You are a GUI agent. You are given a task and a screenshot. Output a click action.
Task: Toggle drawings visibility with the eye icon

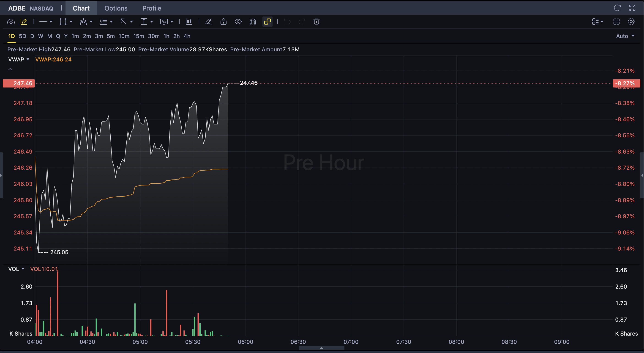[x=238, y=22]
